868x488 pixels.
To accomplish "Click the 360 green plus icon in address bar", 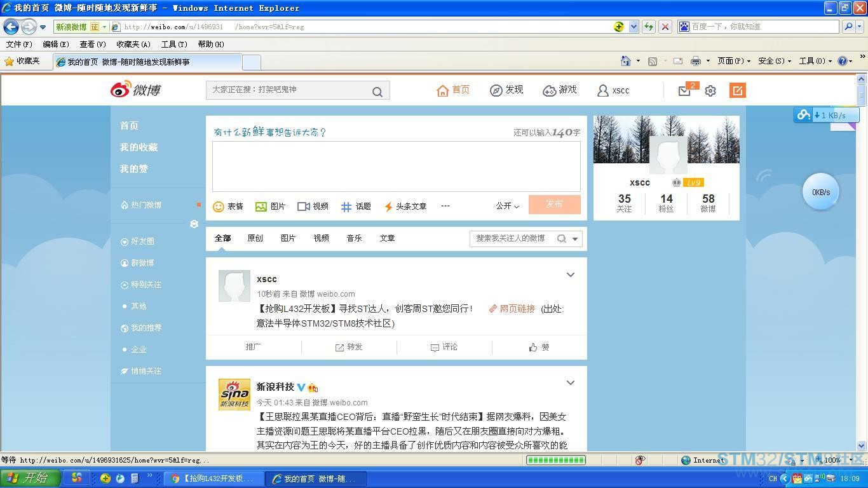I will tap(619, 27).
